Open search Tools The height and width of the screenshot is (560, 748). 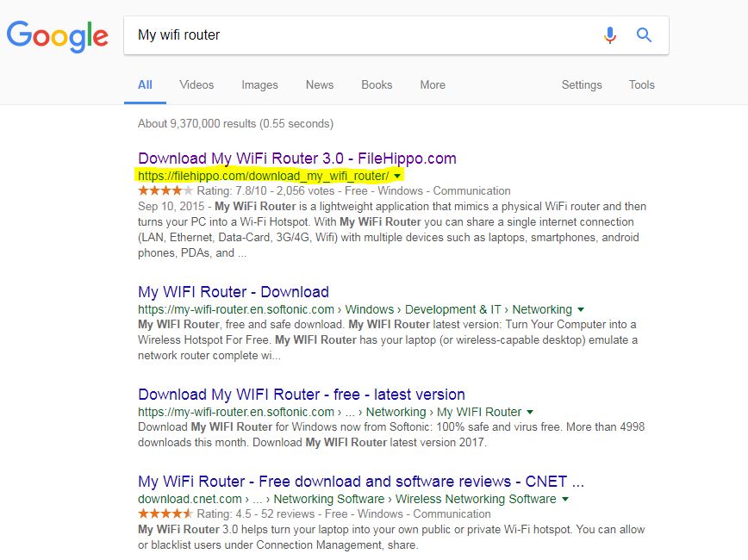click(642, 85)
